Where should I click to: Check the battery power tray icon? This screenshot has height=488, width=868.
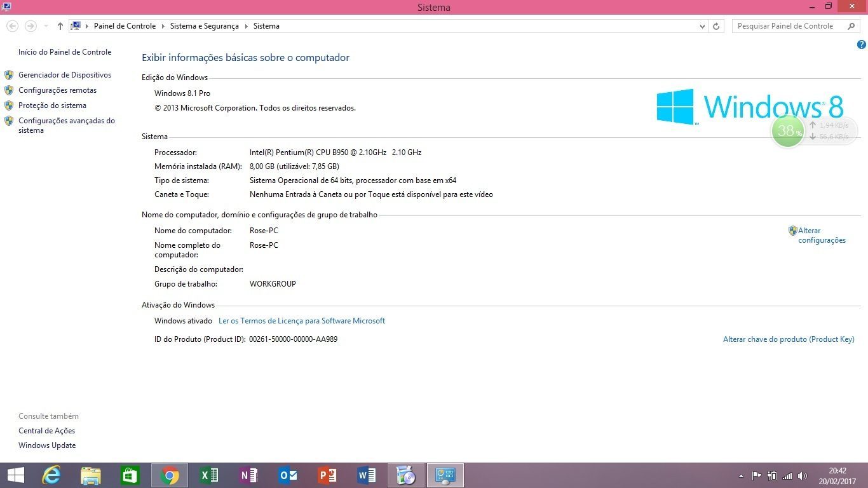click(772, 475)
